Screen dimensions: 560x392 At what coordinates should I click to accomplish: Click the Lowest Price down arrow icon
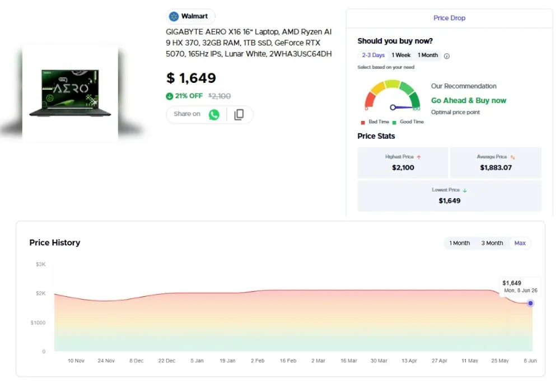click(465, 190)
